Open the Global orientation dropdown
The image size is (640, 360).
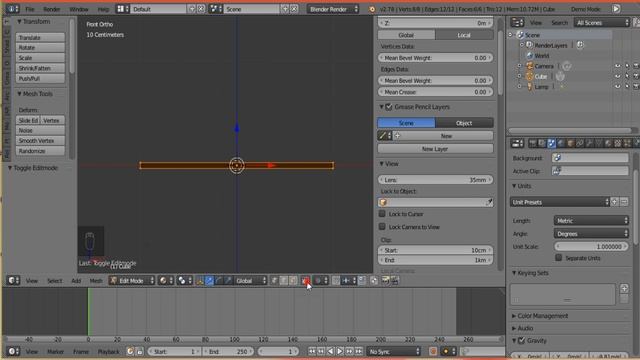[251, 281]
